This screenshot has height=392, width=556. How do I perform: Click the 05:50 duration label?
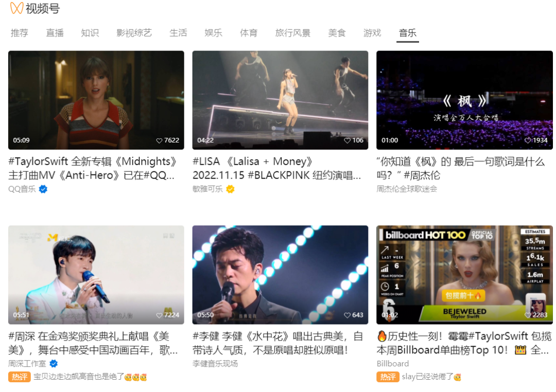(205, 315)
